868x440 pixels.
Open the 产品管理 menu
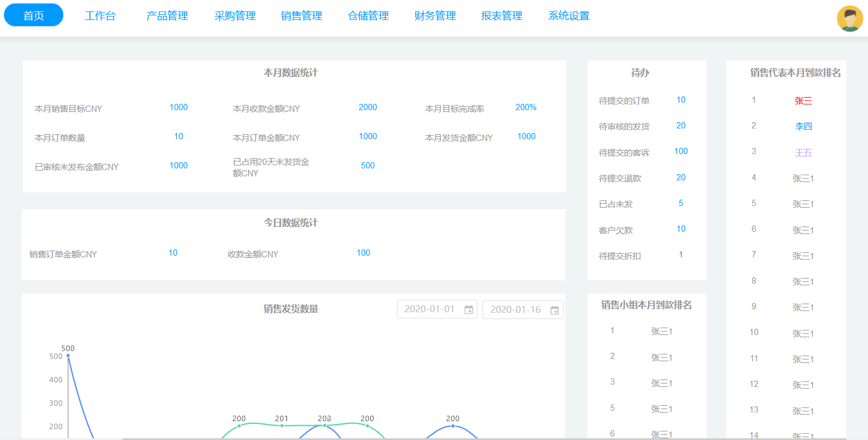[167, 16]
